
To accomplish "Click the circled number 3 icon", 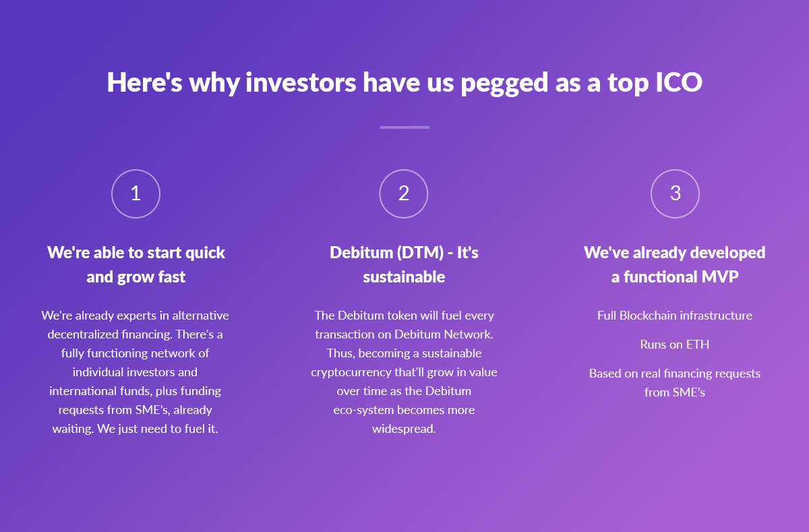I will click(675, 194).
